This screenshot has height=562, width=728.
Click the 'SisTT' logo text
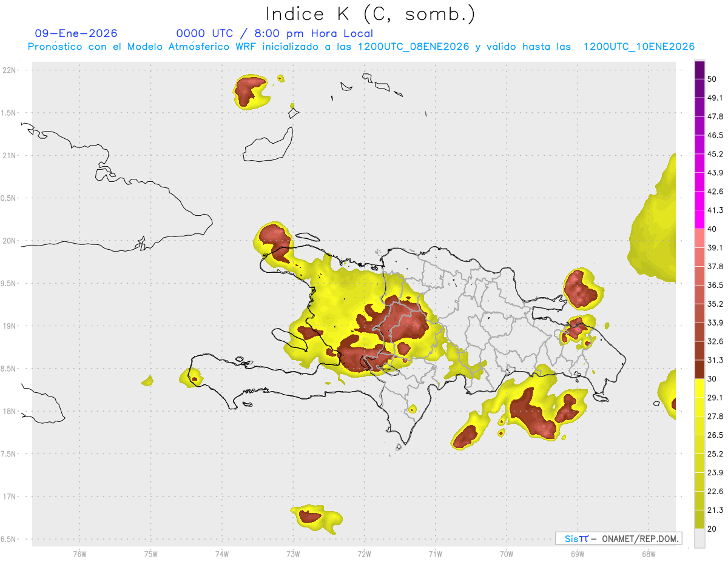tap(576, 538)
